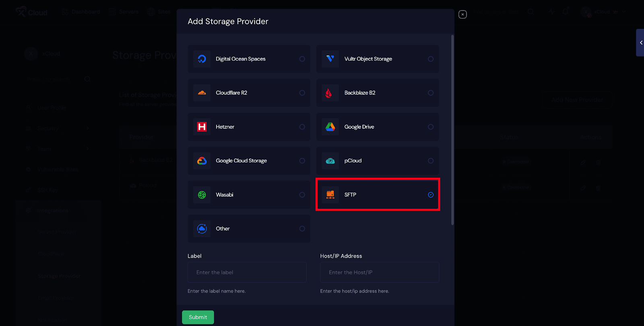Click the Add New Provider button

578,99
